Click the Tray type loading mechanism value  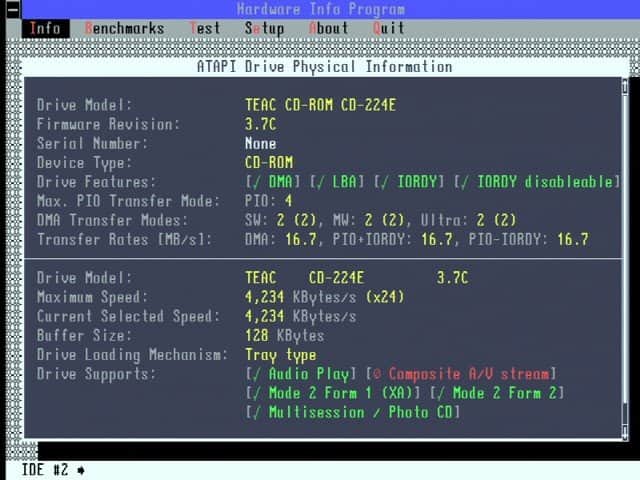point(281,355)
